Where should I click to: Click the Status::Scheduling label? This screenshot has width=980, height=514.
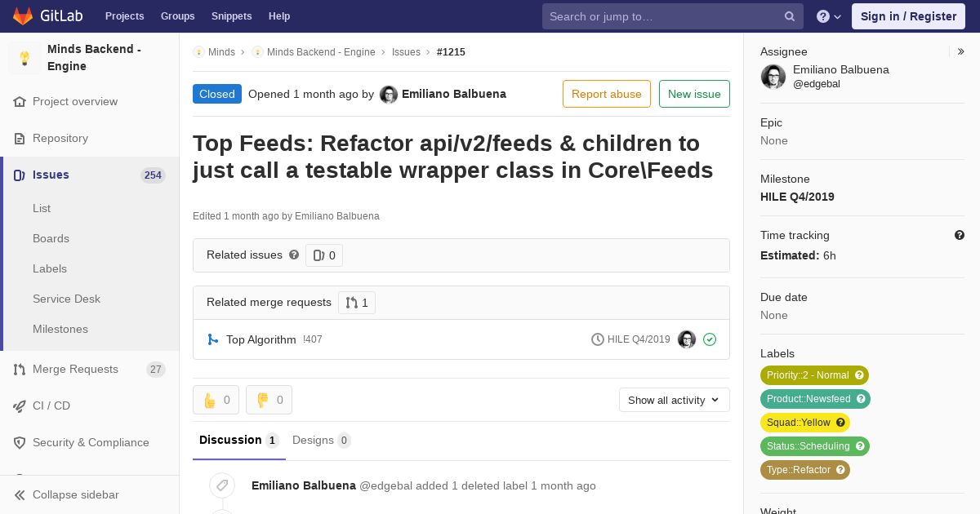pos(815,446)
